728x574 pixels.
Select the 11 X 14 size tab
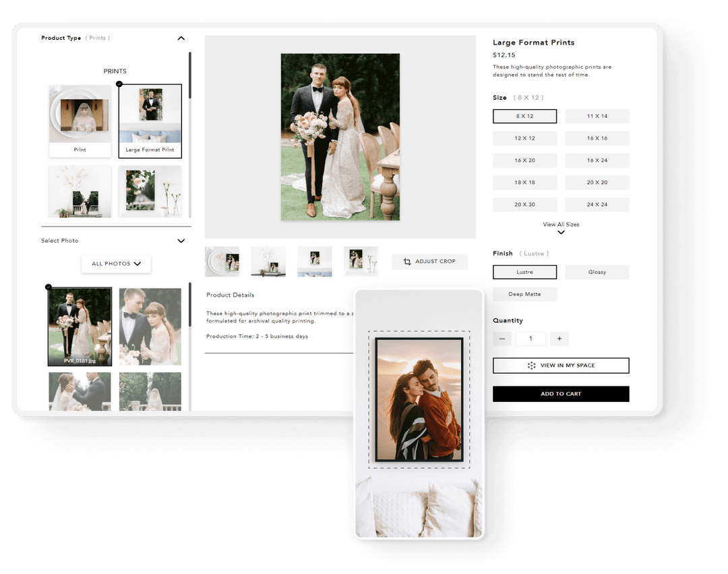click(597, 116)
